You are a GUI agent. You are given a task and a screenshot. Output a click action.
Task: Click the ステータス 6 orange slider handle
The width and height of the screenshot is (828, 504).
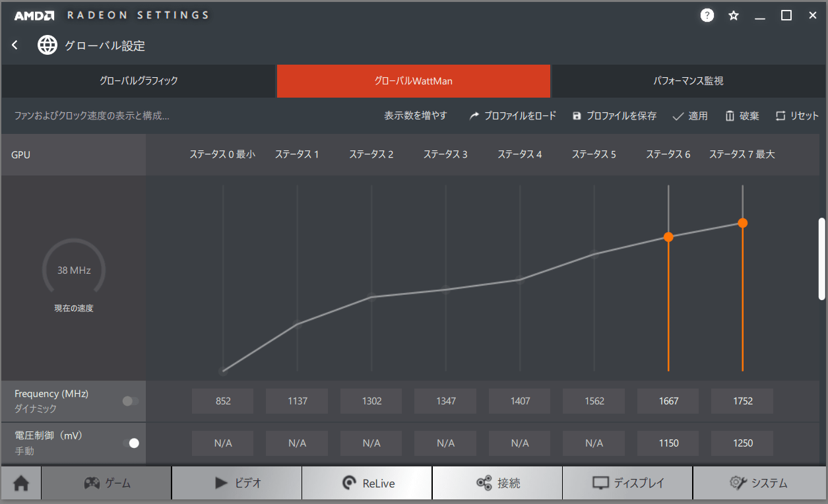pyautogui.click(x=668, y=237)
